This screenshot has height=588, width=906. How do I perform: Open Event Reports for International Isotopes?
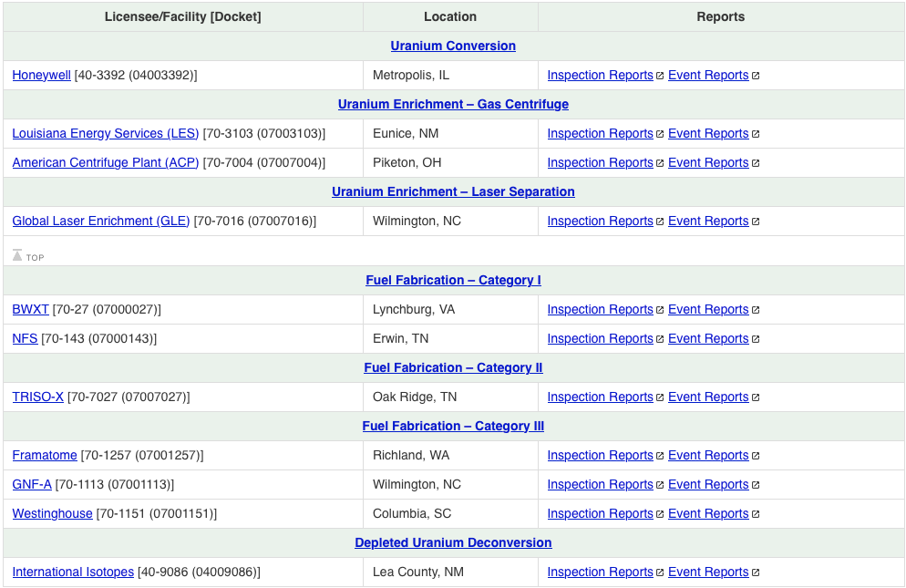coord(708,572)
